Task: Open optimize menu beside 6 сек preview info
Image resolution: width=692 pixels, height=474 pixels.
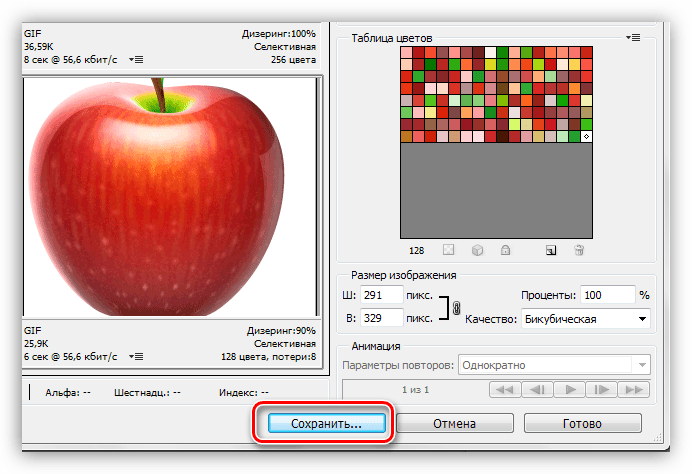Action: [136, 357]
